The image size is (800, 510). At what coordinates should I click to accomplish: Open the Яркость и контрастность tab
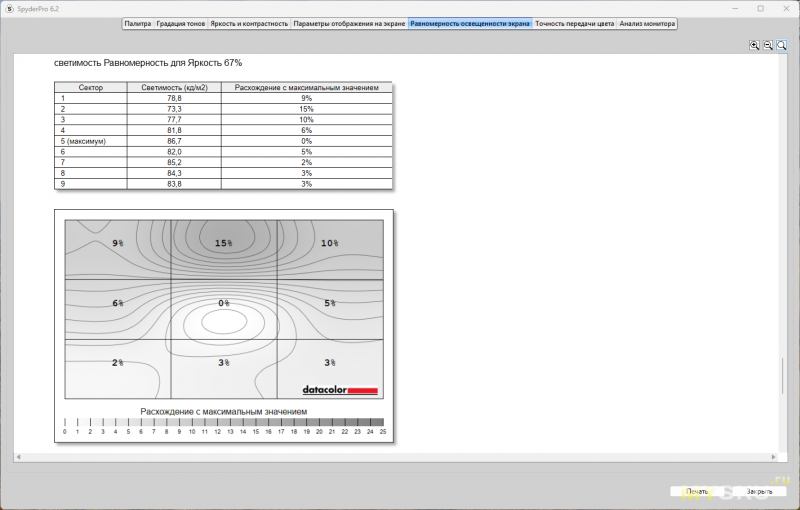coord(249,22)
